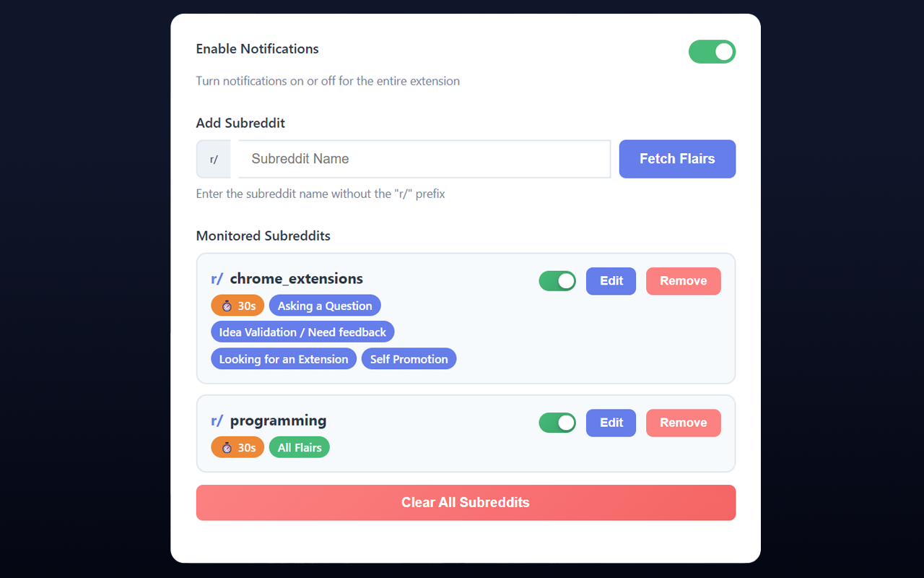
Task: Click the r/ prefix in the Add Subreddit field
Action: [x=213, y=159]
